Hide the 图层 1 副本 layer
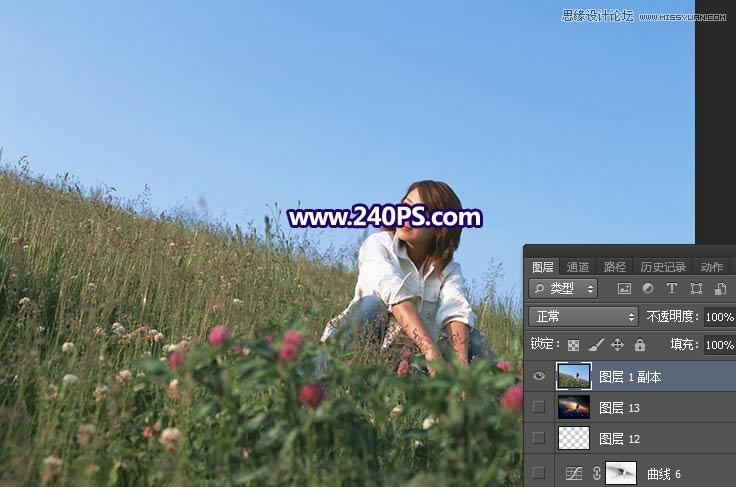Image resolution: width=736 pixels, height=487 pixels. click(x=539, y=376)
